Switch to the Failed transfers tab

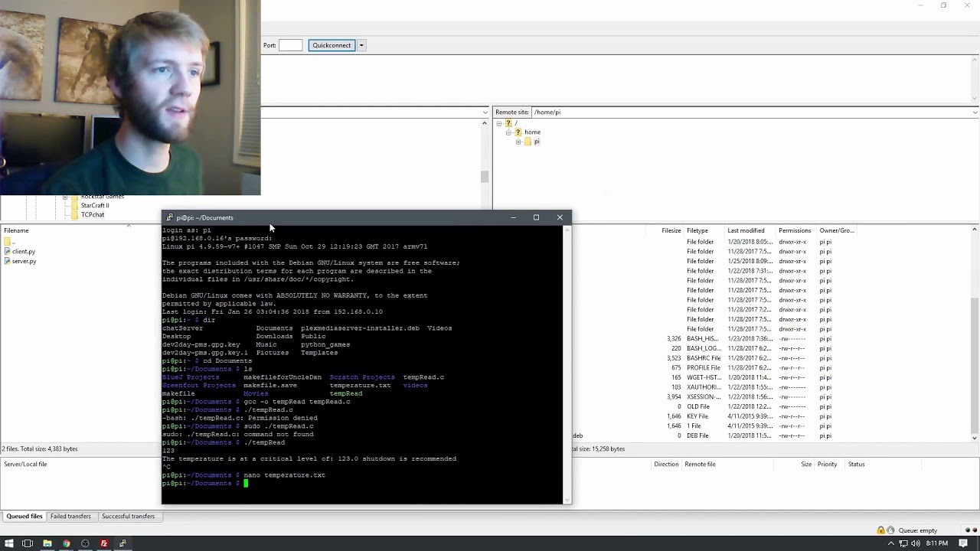click(70, 517)
